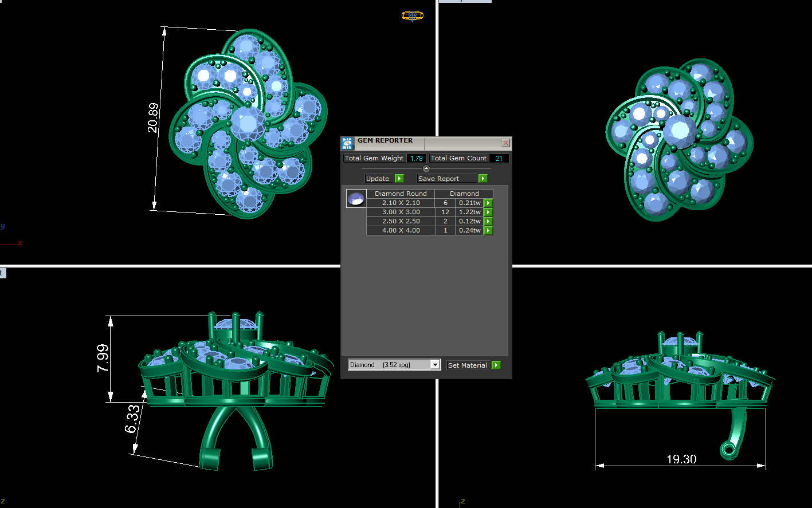This screenshot has height=508, width=812.
Task: Select the 19.30 dimension text
Action: (681, 459)
